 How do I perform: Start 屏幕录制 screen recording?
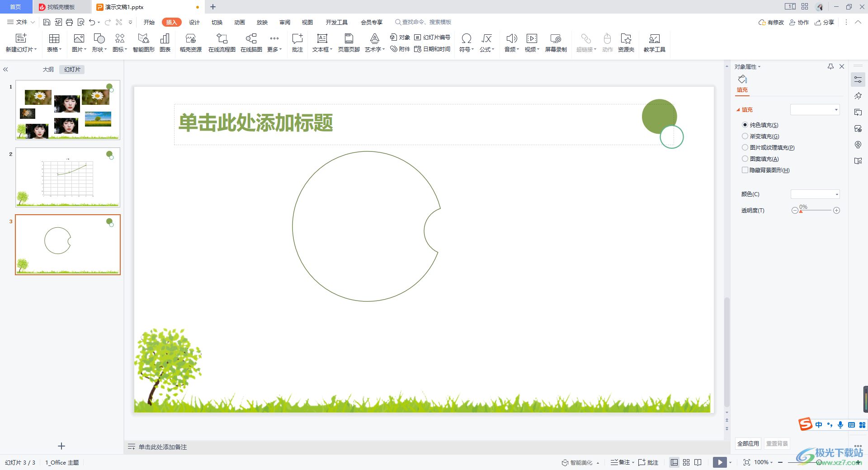click(556, 43)
